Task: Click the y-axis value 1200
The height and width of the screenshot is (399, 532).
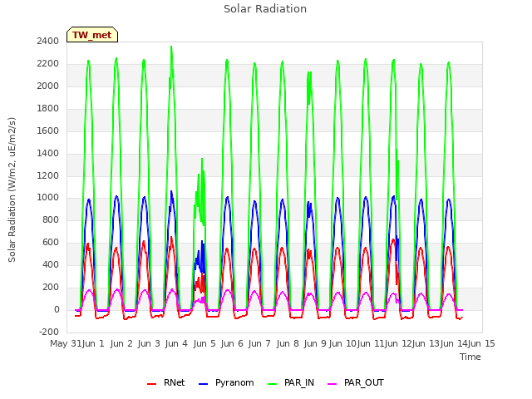Action: tap(48, 175)
